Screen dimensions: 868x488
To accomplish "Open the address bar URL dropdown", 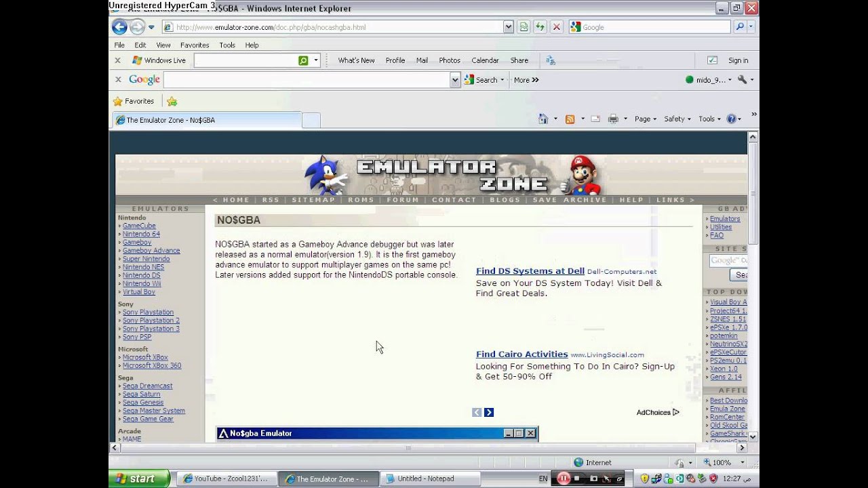I will tap(508, 27).
